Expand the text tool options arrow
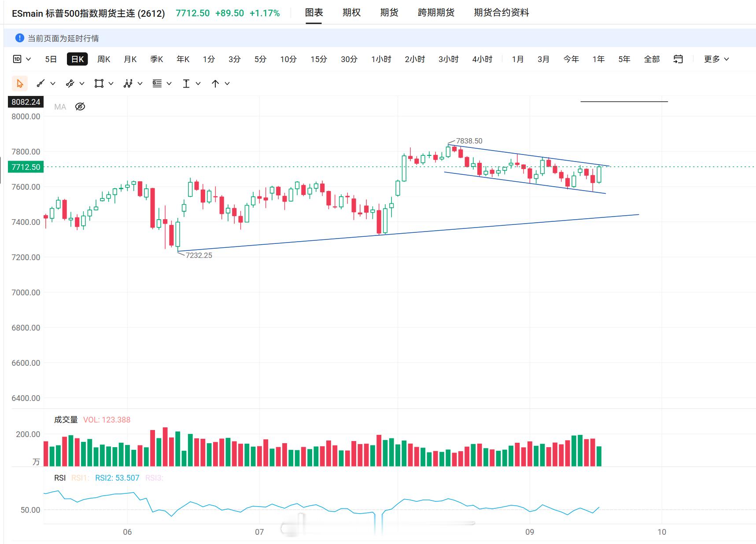 tap(198, 84)
